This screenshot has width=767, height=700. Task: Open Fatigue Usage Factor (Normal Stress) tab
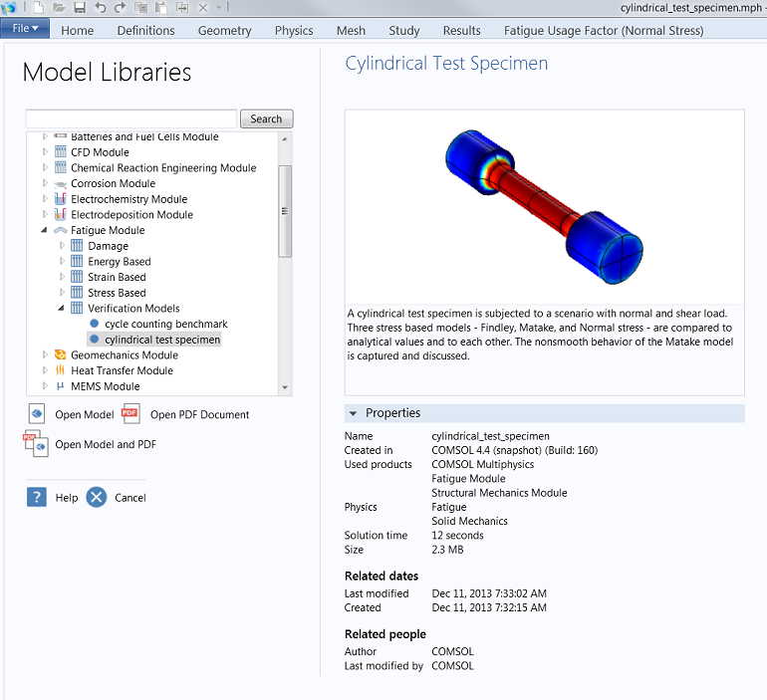tap(604, 30)
